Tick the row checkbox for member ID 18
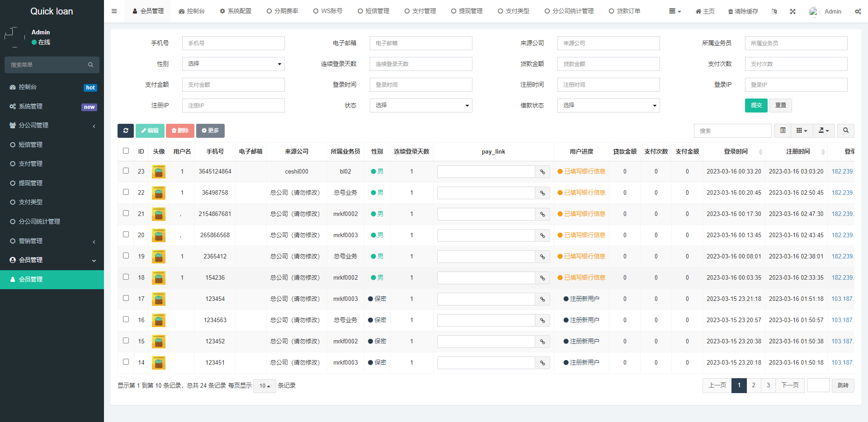868x422 pixels. [x=126, y=277]
